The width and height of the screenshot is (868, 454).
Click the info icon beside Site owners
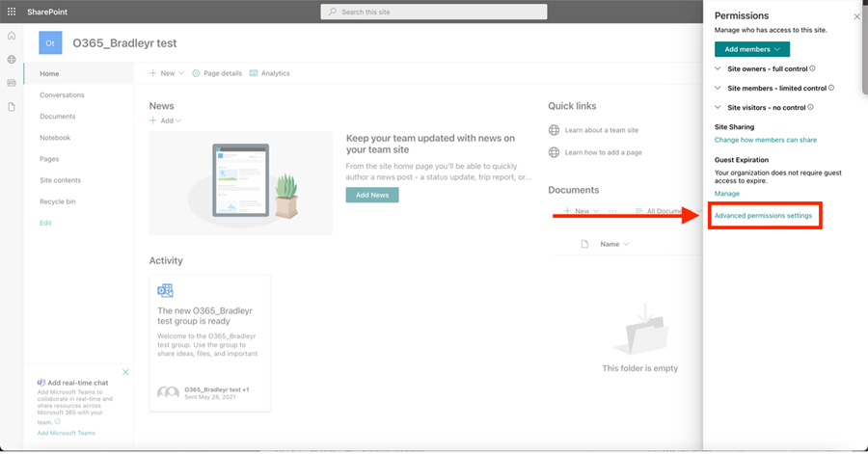pos(812,68)
